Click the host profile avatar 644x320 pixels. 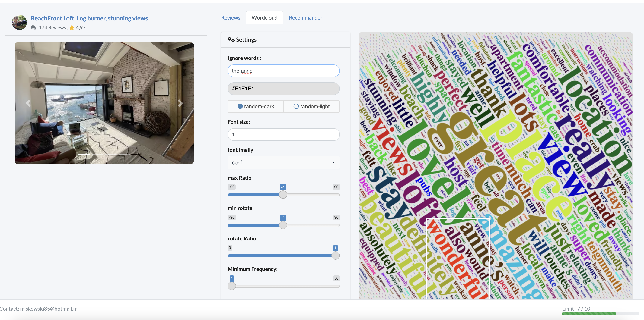19,23
